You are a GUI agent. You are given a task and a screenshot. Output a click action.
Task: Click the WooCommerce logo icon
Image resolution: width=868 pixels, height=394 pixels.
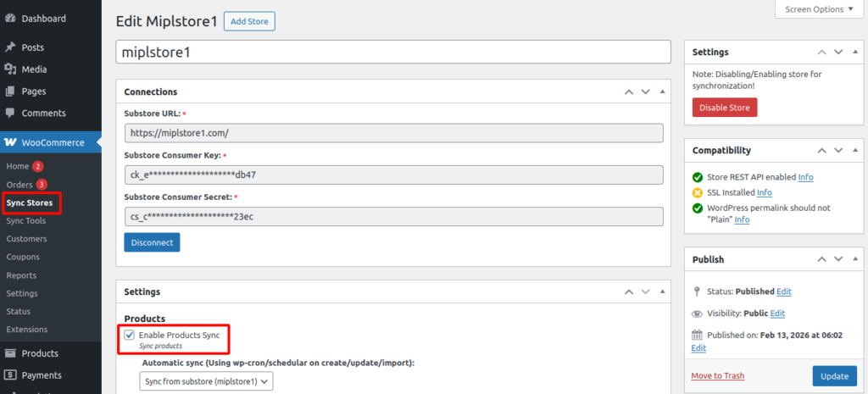11,142
